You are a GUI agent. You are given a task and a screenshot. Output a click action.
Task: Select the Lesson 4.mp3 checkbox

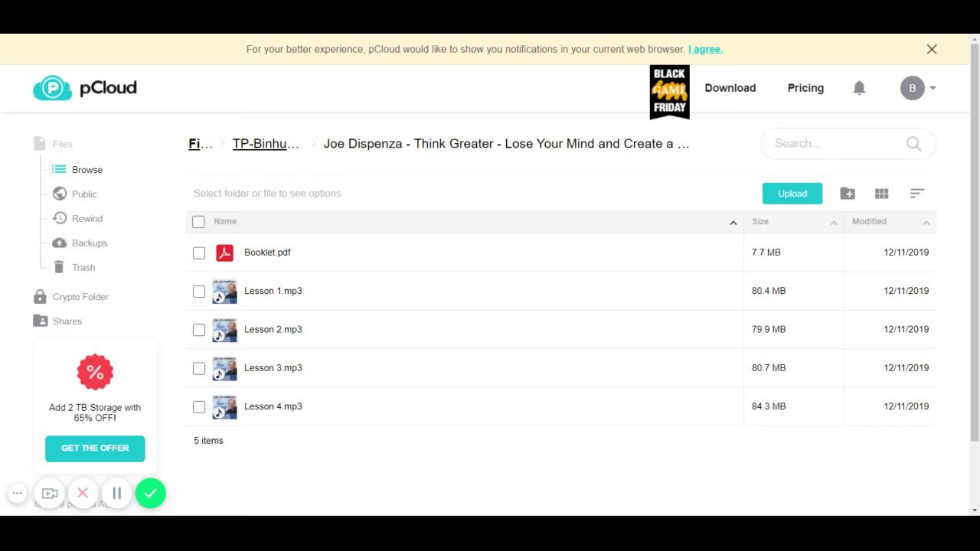(199, 407)
